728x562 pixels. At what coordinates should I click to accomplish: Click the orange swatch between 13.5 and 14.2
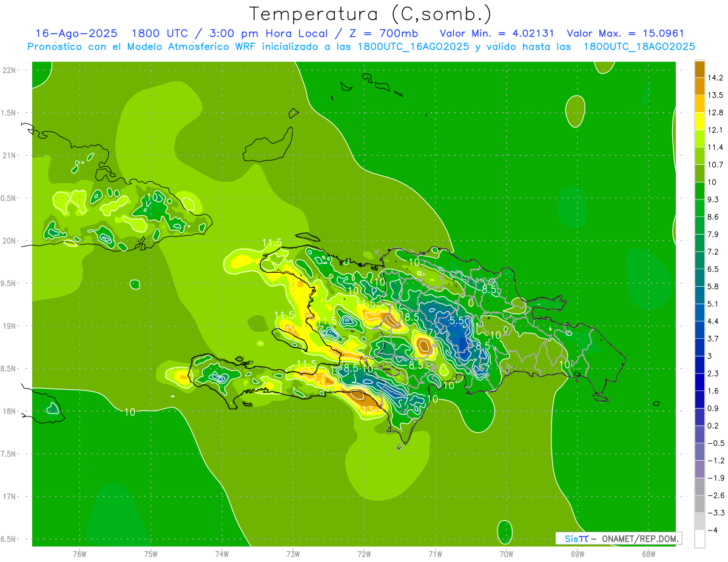[699, 87]
